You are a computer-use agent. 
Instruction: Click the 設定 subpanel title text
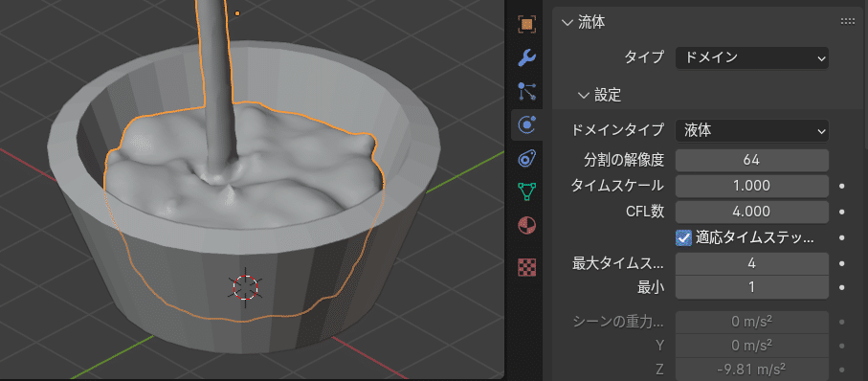[x=608, y=96]
